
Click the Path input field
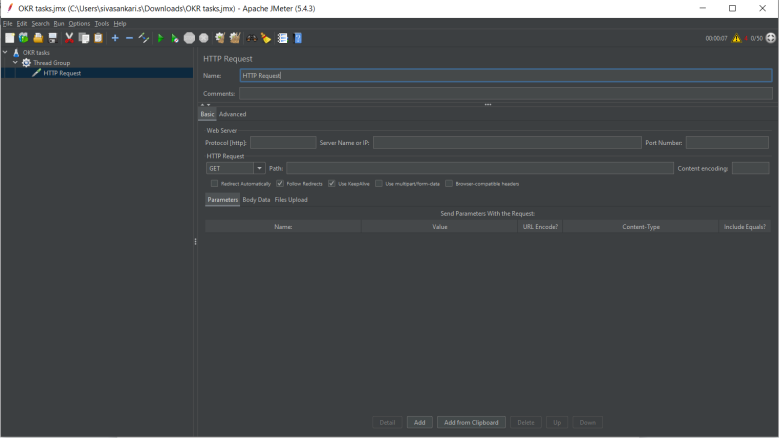(480, 168)
